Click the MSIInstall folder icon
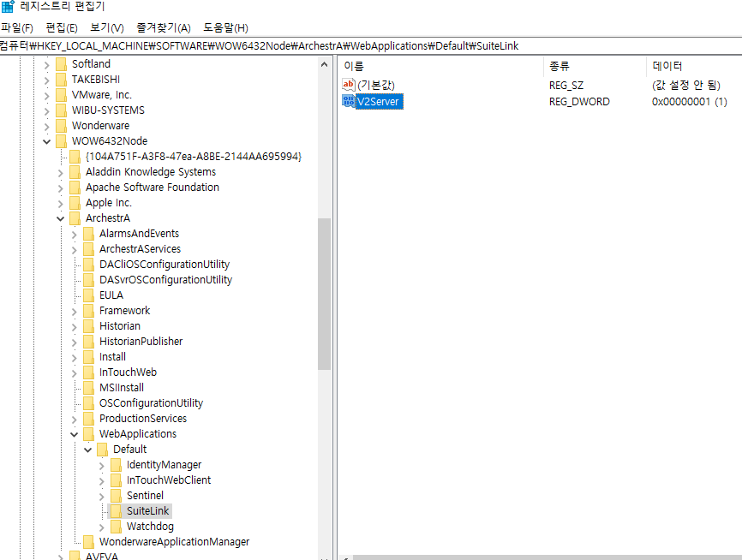 click(88, 387)
